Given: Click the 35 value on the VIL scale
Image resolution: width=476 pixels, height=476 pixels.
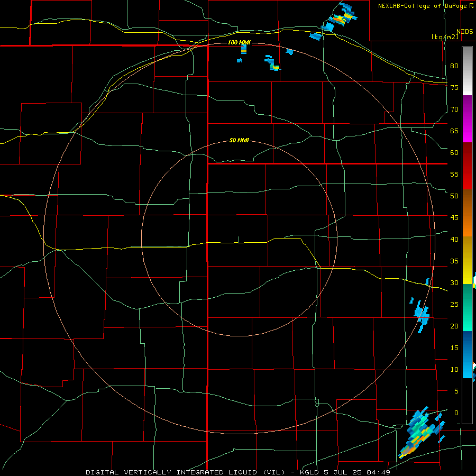Looking at the screenshot, I should pyautogui.click(x=454, y=261).
